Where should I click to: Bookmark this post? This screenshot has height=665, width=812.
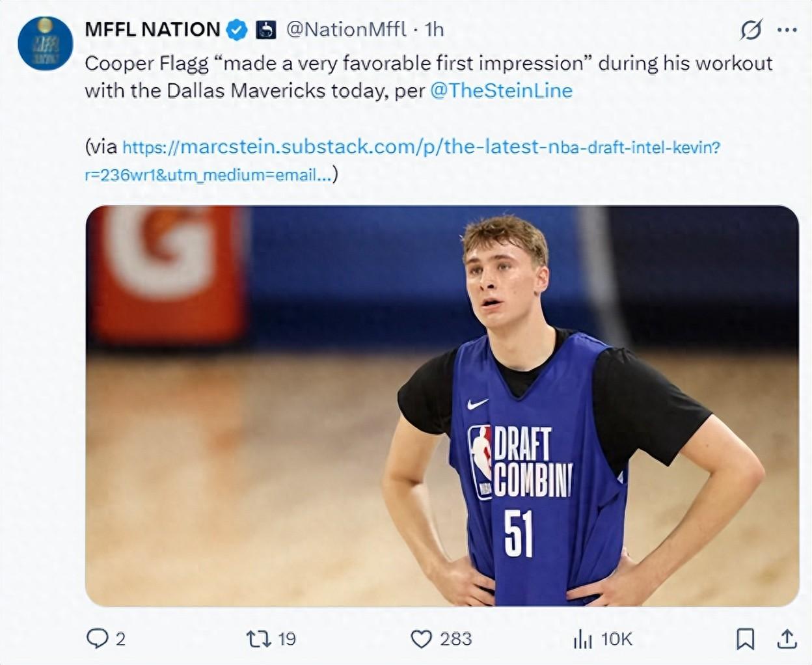point(745,639)
